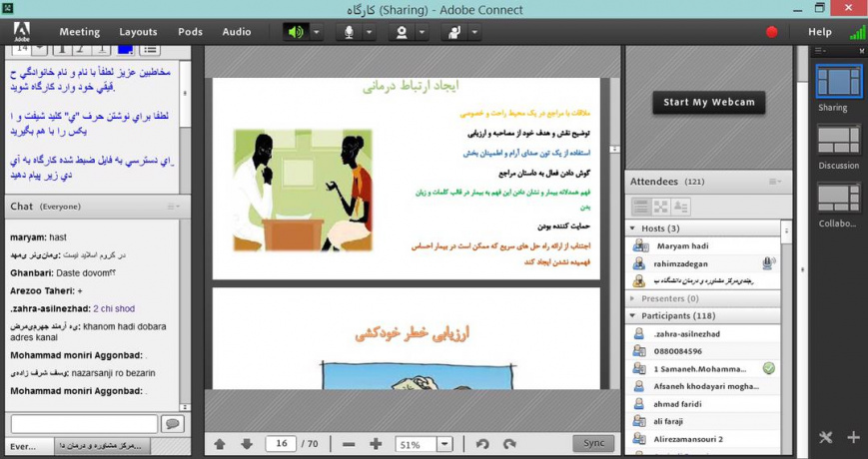
Task: Open layout manager tools icon
Action: (825, 437)
